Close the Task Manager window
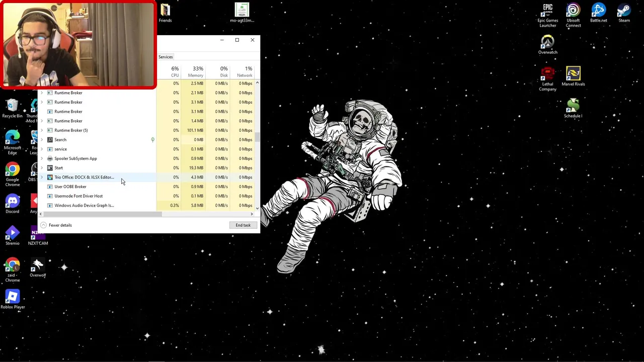This screenshot has height=362, width=644. point(253,40)
